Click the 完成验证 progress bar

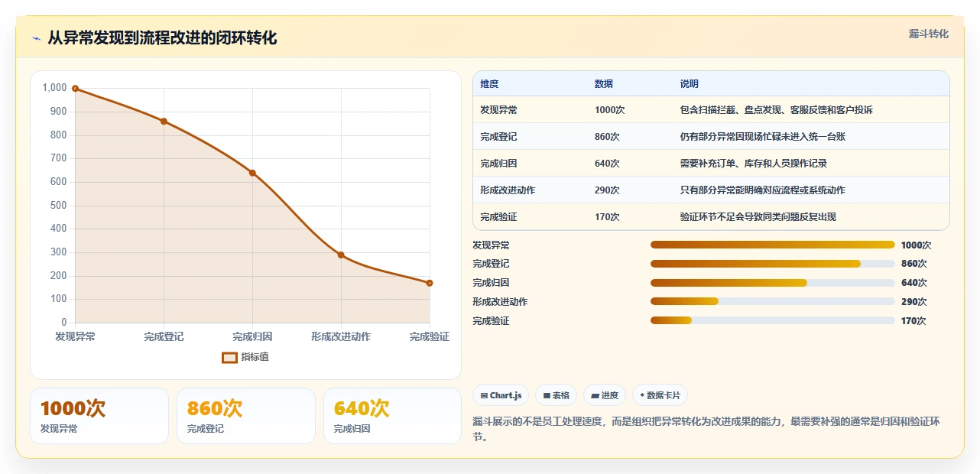point(772,321)
